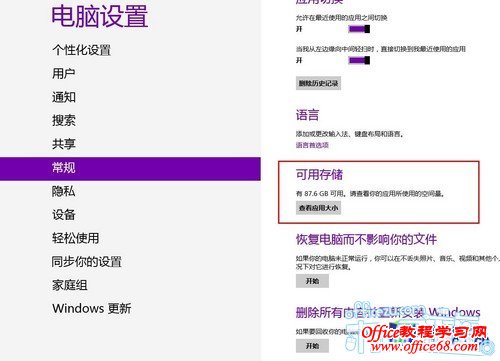Open the 隐私 settings category
Screen dimensions: 500x361
coord(63,191)
